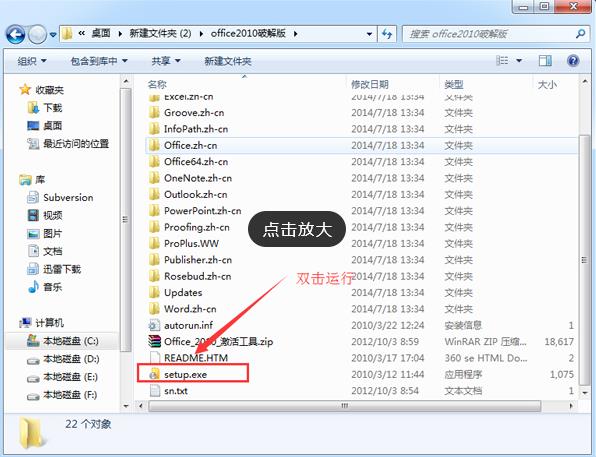
Task: Open the 组织 menu
Action: point(32,61)
